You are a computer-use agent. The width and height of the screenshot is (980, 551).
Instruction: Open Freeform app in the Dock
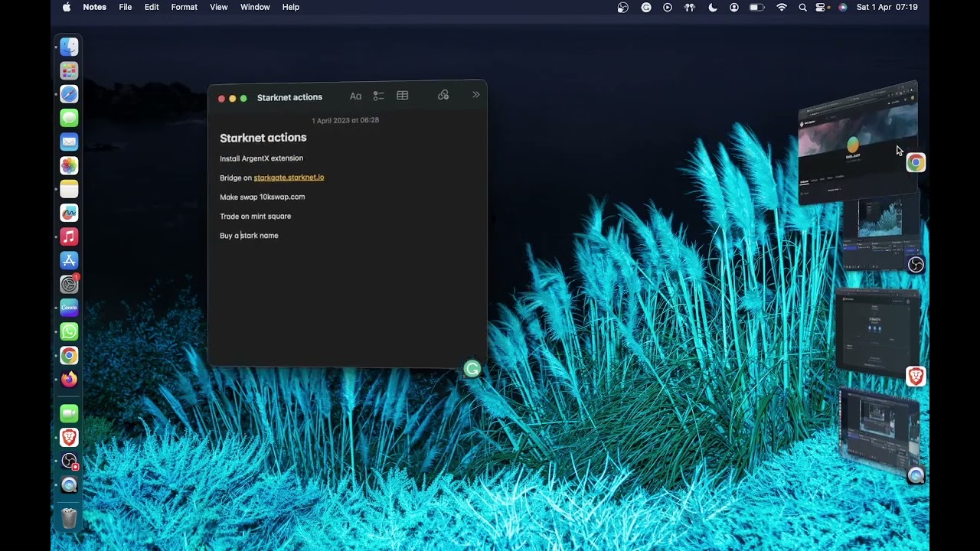click(x=69, y=214)
